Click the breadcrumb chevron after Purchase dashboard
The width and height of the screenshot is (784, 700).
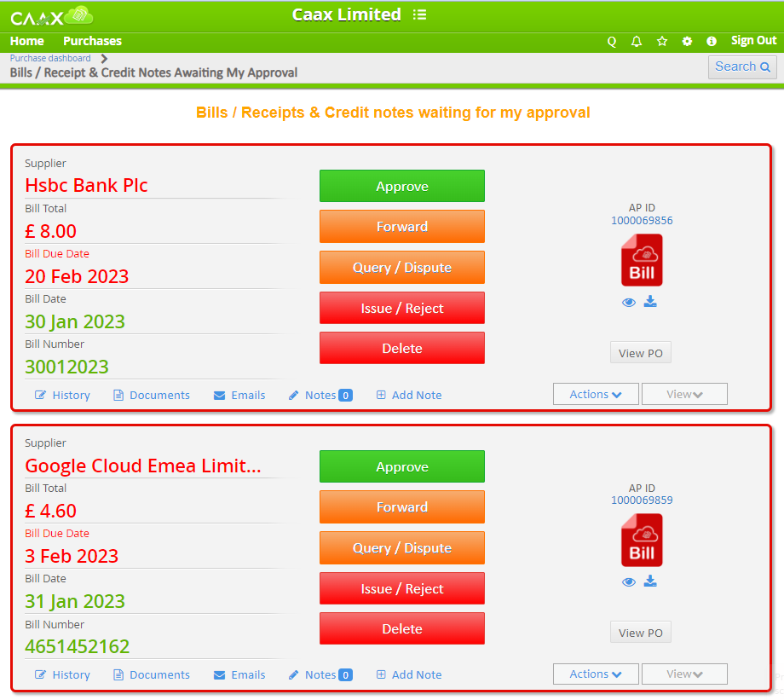(x=104, y=59)
